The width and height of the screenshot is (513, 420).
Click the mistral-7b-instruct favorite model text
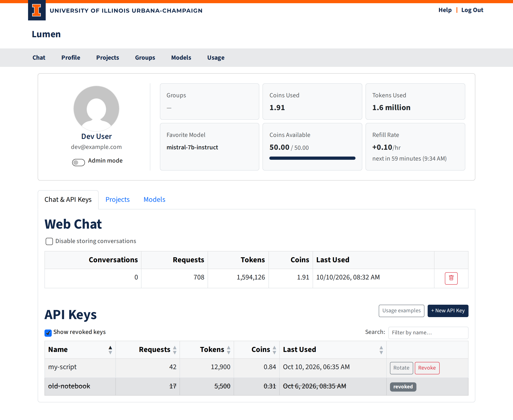[x=192, y=147]
